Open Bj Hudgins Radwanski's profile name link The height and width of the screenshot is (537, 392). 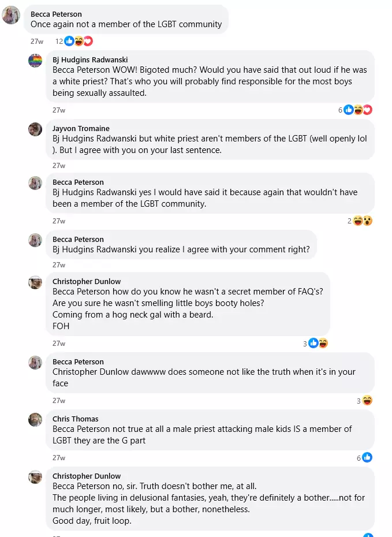point(90,59)
